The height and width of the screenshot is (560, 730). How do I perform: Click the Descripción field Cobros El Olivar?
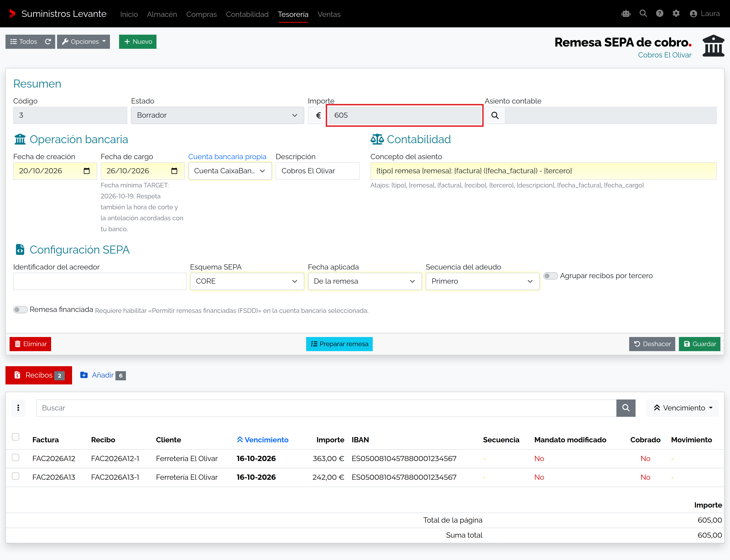(317, 171)
